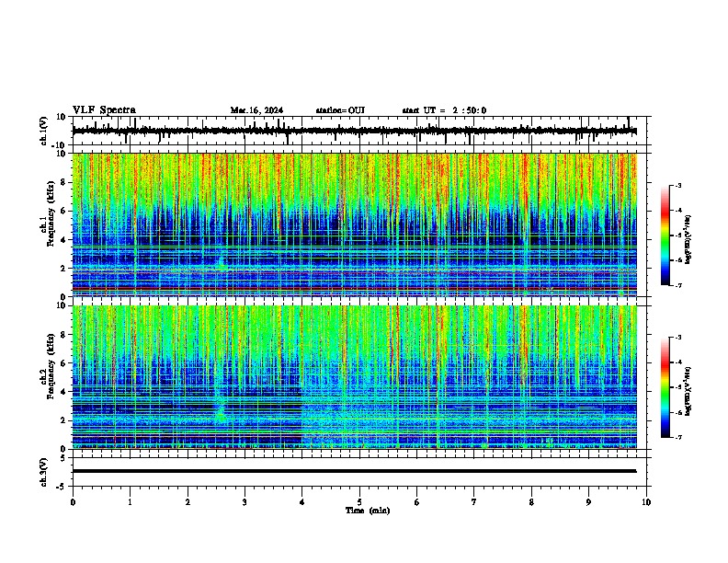The image size is (728, 563).
Task: Click the 'ch.1(V)' waveform axis label
Action: click(x=44, y=131)
